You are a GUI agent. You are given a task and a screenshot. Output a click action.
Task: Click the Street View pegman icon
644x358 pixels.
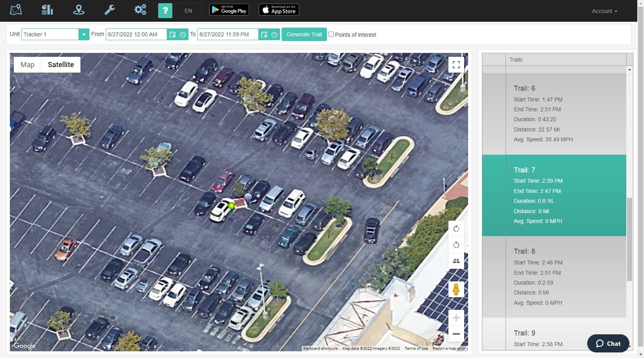click(456, 290)
